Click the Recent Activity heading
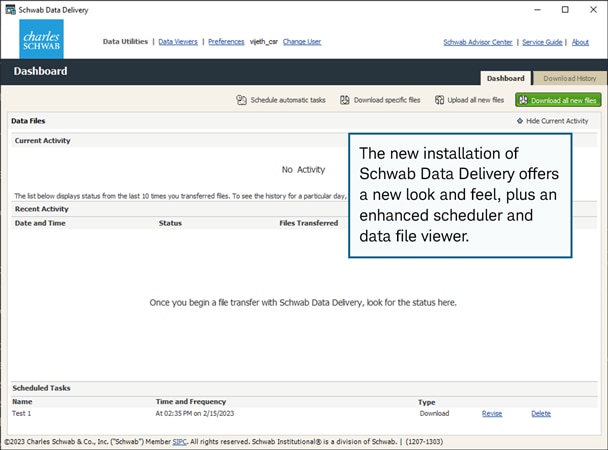Screen dimensions: 608x450 pyautogui.click(x=41, y=209)
